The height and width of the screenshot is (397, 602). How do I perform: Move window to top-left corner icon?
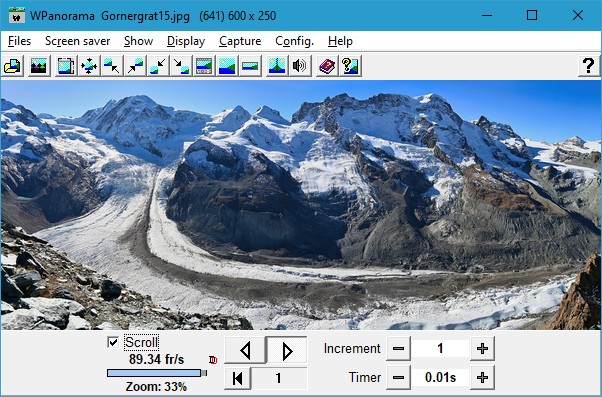coord(112,66)
